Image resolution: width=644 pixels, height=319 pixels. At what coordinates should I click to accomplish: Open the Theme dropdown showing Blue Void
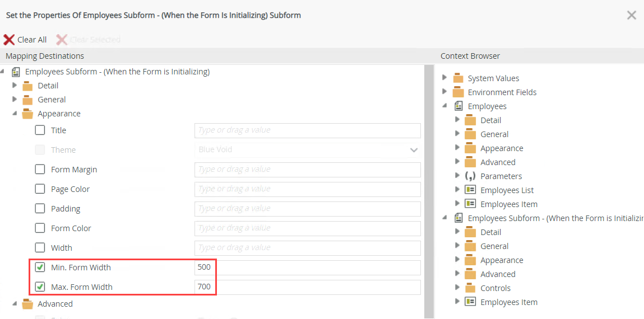tap(307, 150)
